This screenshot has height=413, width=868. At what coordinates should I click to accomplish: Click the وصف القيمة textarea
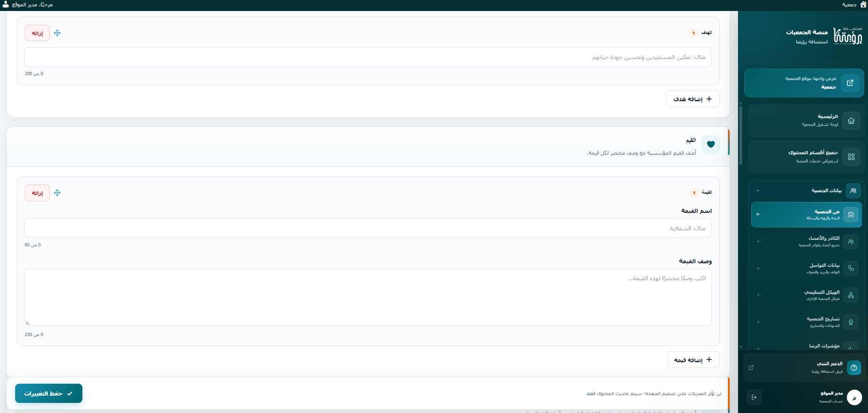368,297
